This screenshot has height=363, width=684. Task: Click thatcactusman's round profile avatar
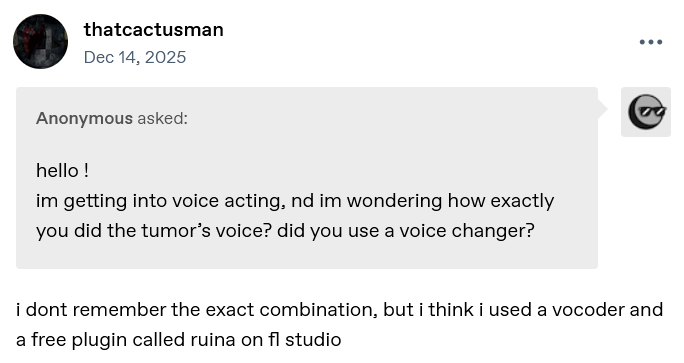[x=41, y=41]
